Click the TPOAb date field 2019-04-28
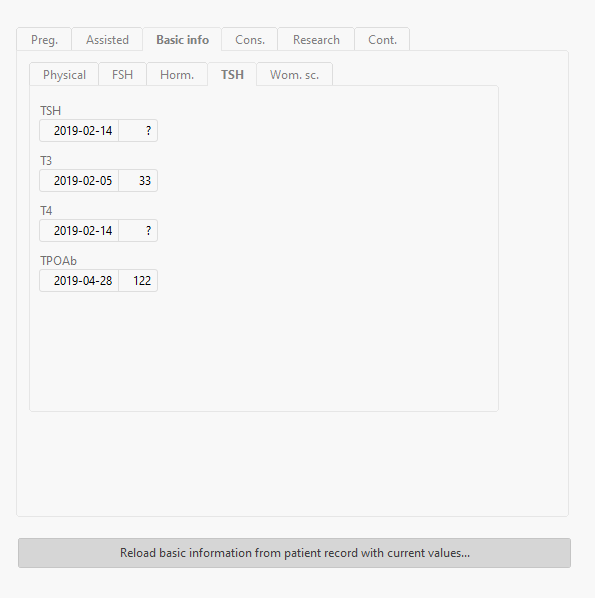595x598 pixels. (x=79, y=280)
